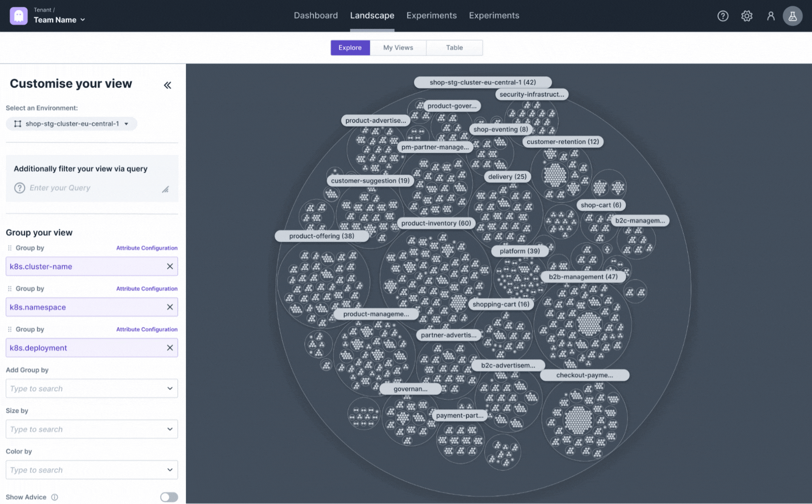Click the user profile icon
The width and height of the screenshot is (812, 504).
tap(770, 16)
